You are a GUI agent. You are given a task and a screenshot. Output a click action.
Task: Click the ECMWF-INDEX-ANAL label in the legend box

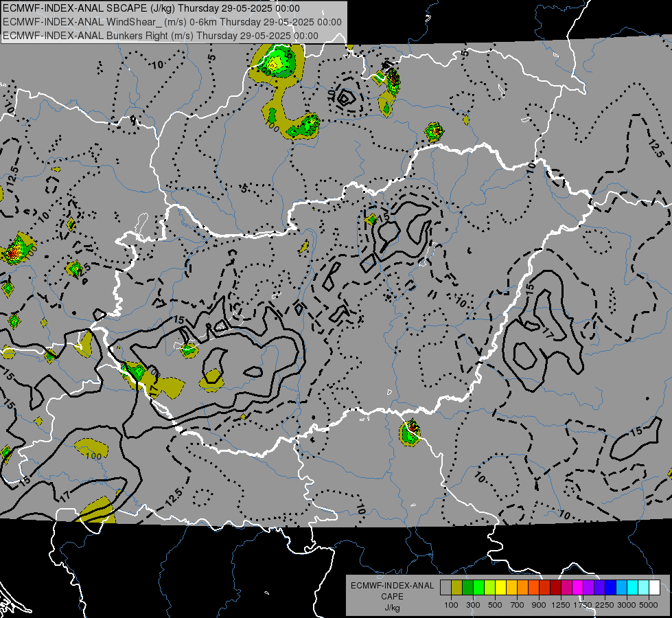[392, 586]
